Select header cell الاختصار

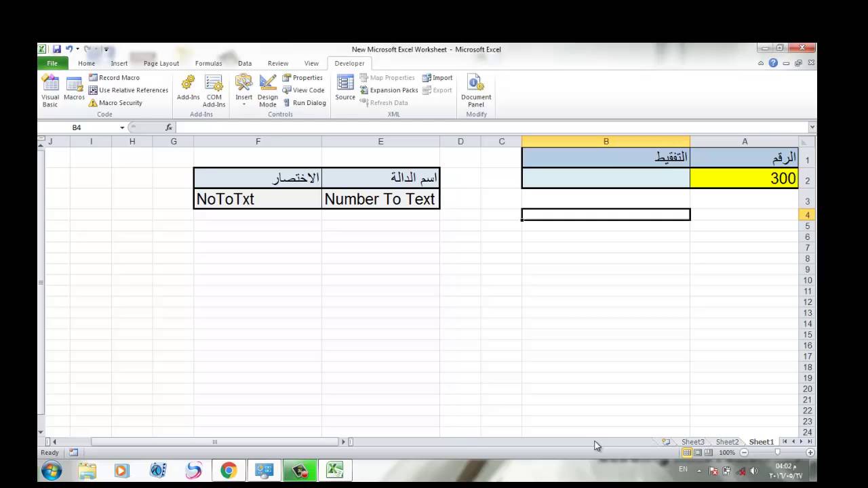coord(258,178)
